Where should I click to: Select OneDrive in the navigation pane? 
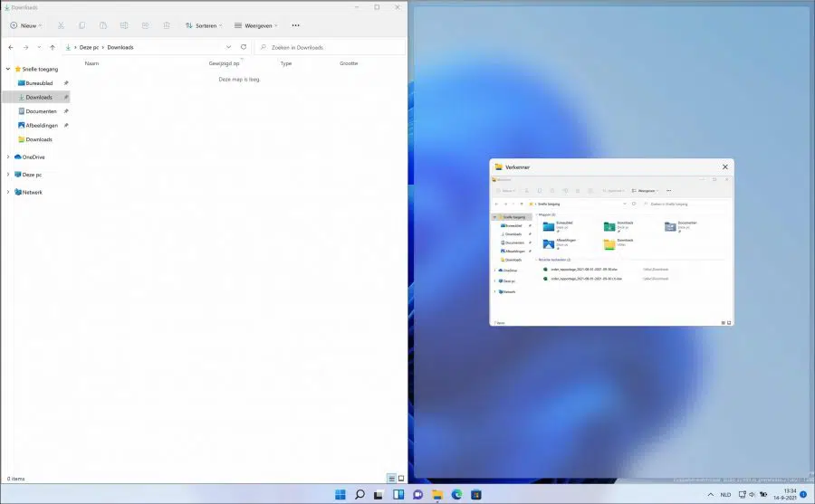[x=34, y=157]
